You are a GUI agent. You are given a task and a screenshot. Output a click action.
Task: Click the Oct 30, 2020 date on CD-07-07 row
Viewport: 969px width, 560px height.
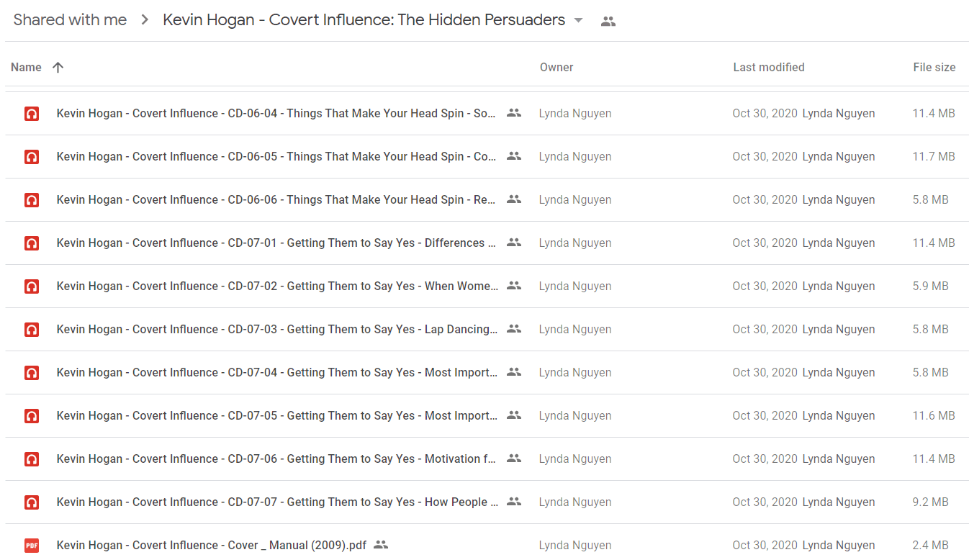[765, 502]
